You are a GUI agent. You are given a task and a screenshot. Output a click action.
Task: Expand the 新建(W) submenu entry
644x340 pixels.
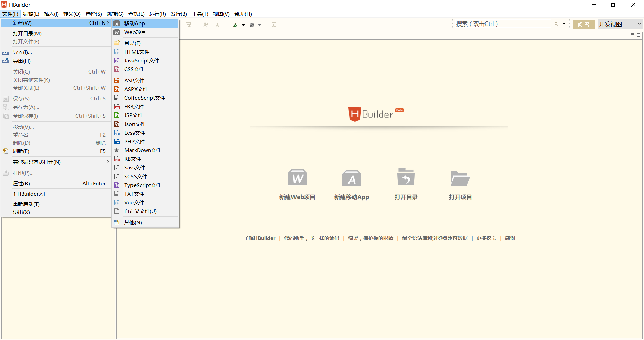click(56, 23)
